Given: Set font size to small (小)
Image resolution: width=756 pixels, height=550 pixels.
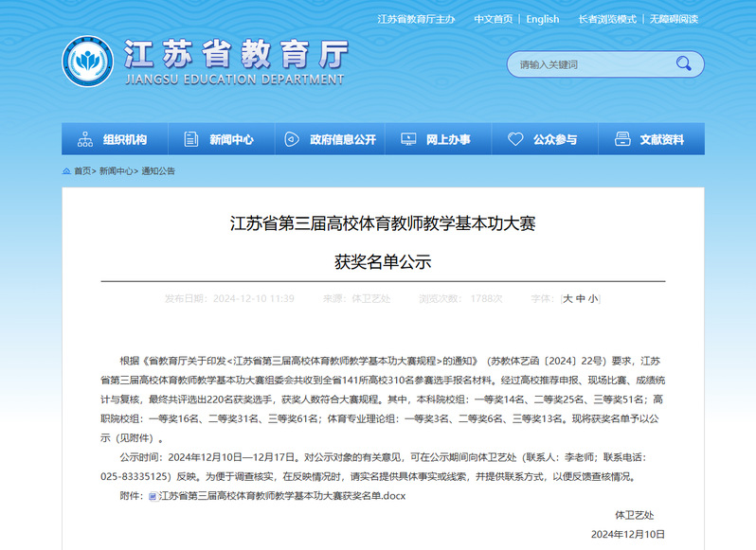Looking at the screenshot, I should pos(593,298).
